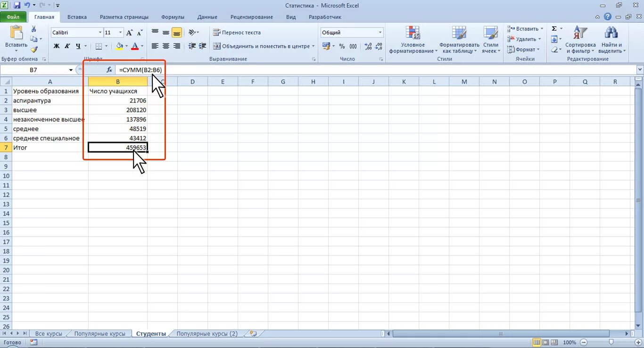
Task: Open the Fill down-arrow icon in Редактирование
Action: pos(554,39)
